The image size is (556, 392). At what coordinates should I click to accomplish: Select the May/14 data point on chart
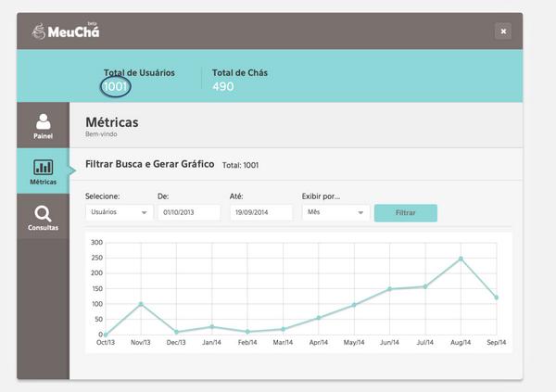point(354,305)
